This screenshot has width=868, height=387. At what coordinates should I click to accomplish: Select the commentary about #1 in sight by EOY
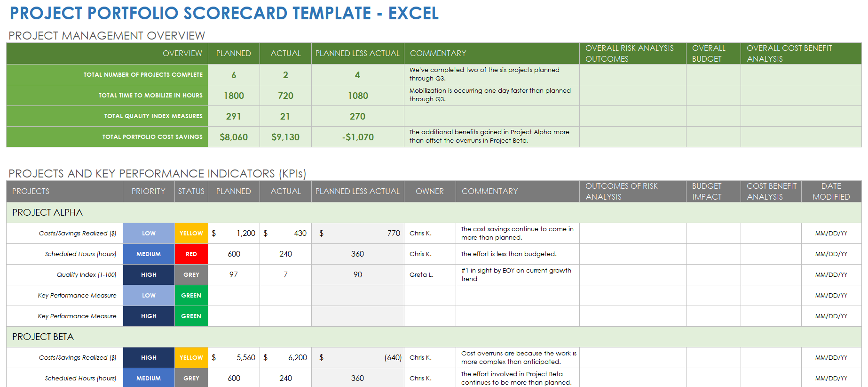(517, 275)
